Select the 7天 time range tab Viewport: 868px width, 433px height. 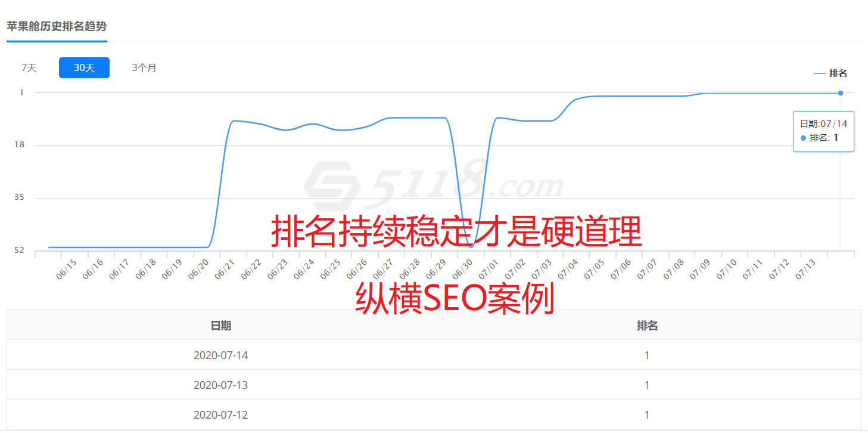coord(29,68)
